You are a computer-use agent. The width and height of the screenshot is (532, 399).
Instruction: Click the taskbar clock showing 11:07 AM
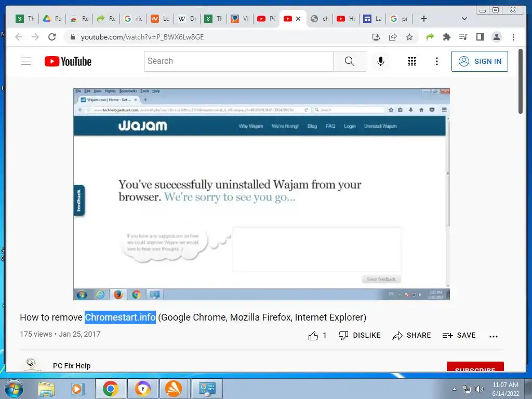point(505,389)
